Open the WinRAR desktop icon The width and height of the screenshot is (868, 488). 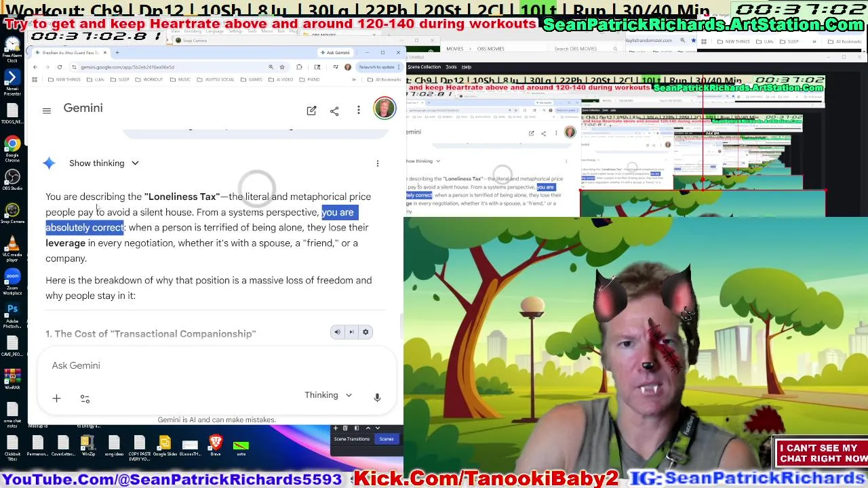point(12,378)
